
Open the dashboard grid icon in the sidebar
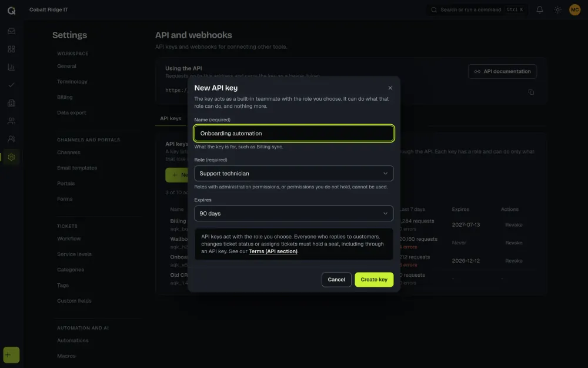point(11,49)
